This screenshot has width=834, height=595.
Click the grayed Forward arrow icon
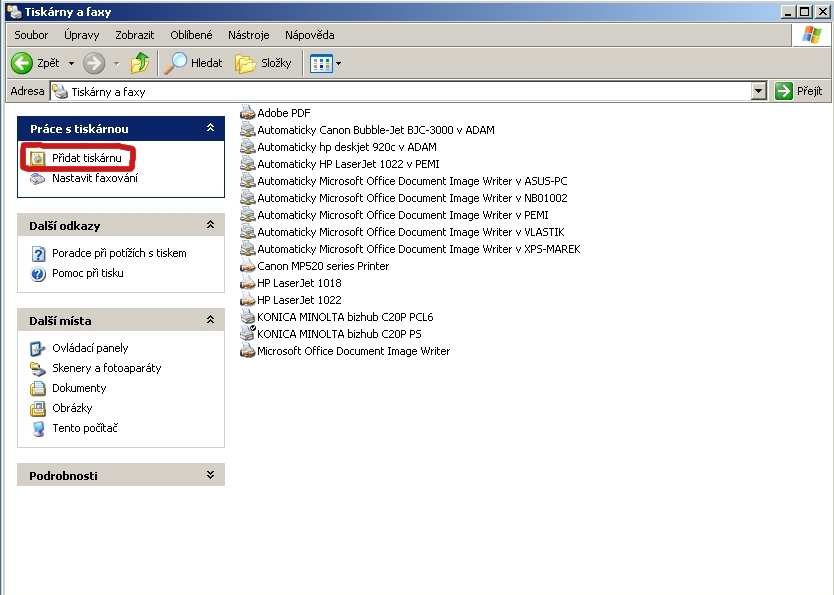(x=94, y=63)
